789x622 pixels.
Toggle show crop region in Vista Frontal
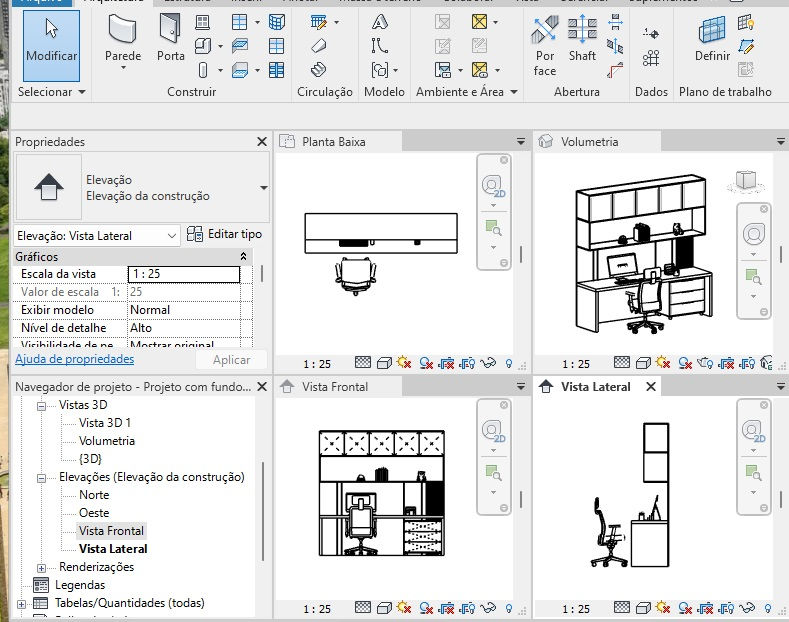pos(467,608)
